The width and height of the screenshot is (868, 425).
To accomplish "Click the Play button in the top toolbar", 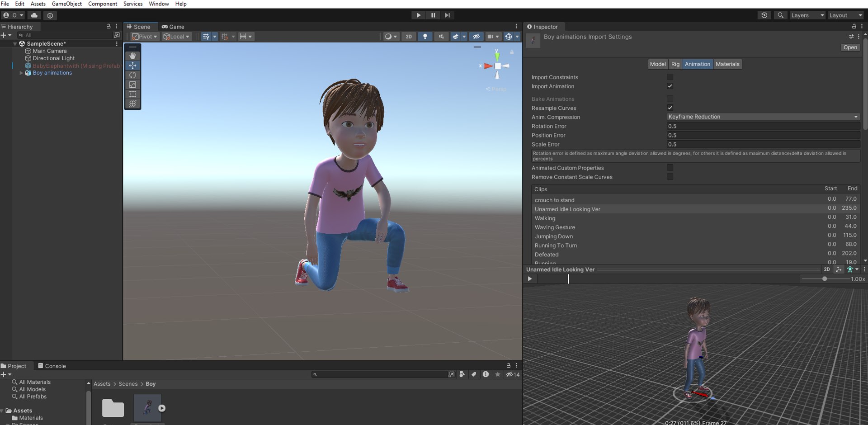I will tap(418, 15).
